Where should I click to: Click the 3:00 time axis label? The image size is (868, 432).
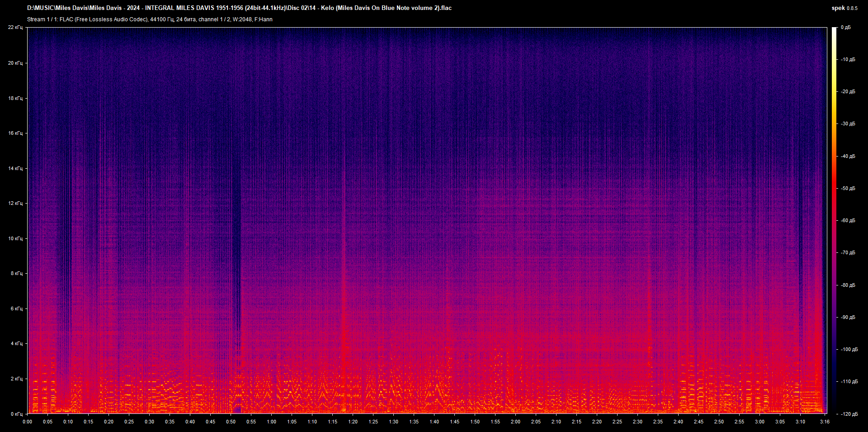pos(759,422)
